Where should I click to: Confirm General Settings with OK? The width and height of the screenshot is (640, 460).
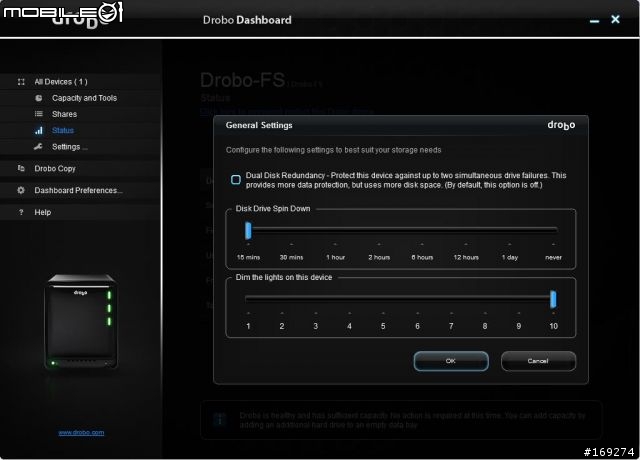pos(451,361)
